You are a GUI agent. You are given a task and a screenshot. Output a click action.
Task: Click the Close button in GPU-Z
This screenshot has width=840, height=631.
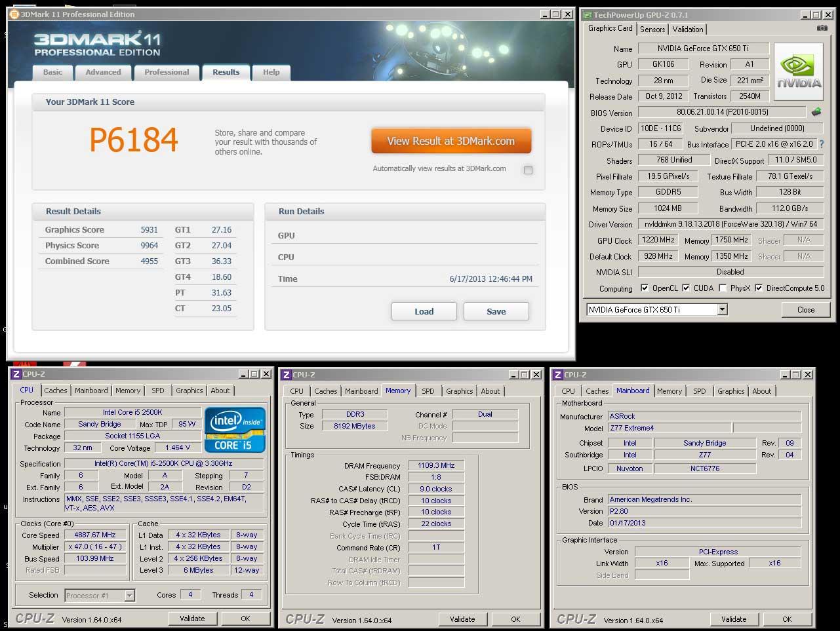806,310
